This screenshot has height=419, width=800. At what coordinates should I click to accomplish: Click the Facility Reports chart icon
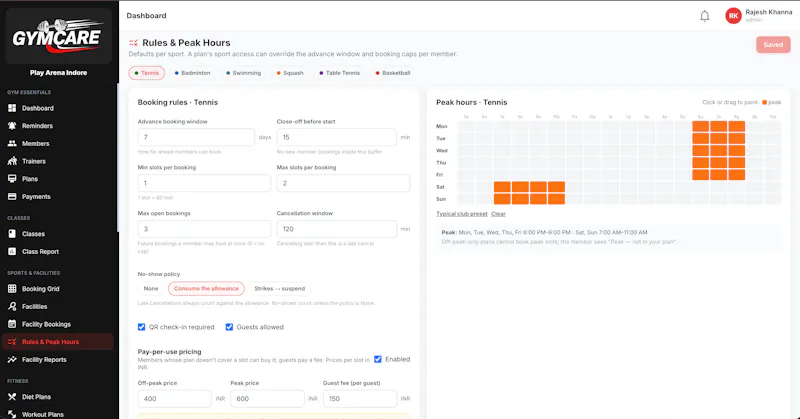12,360
